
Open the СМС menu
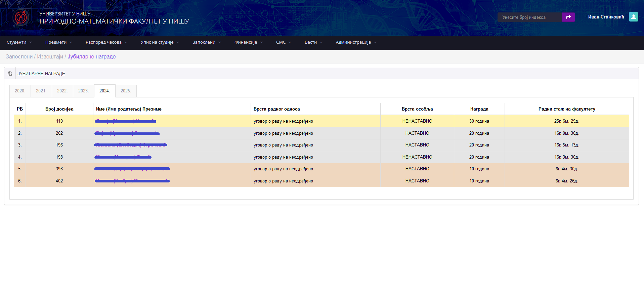coord(283,42)
